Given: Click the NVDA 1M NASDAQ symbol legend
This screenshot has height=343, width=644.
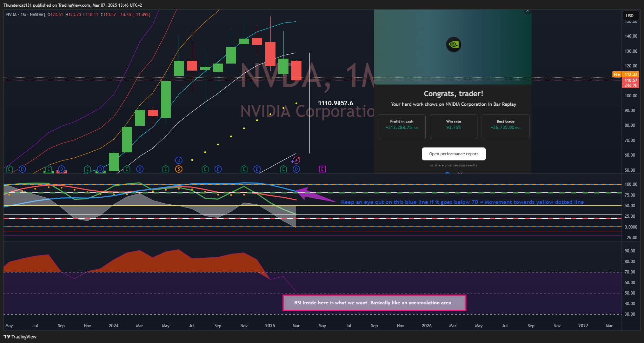Looking at the screenshot, I should pos(26,15).
